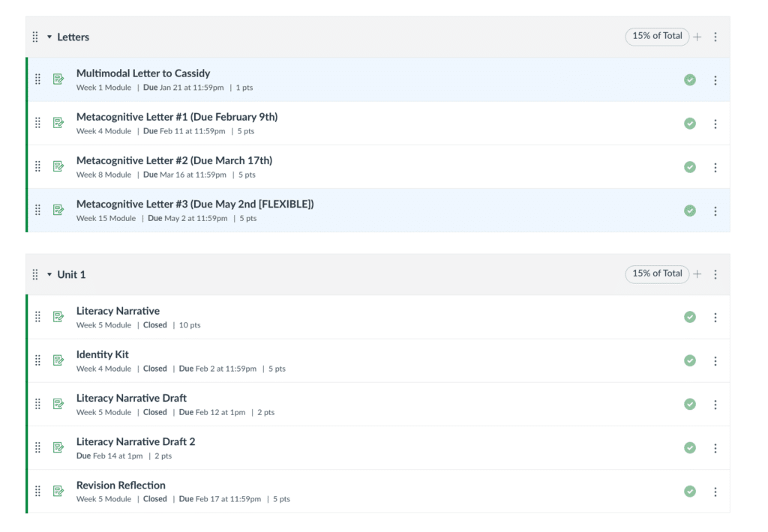Click the assignment icon beside Literacy Narrative Draft 2
The width and height of the screenshot is (768, 532).
tap(58, 447)
